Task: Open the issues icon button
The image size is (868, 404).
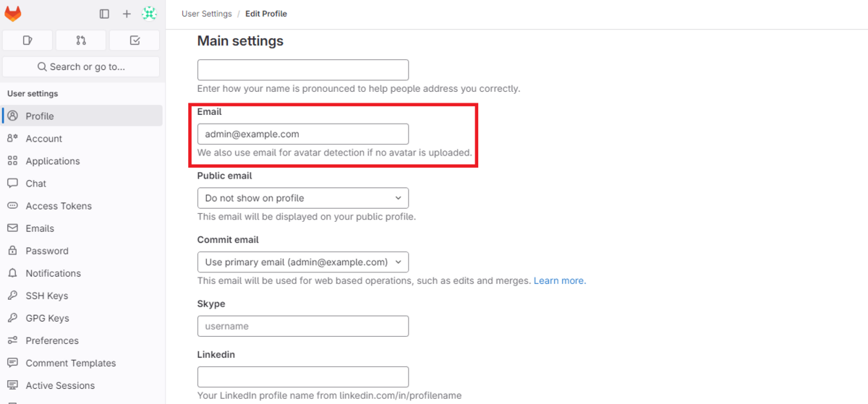Action: (27, 40)
